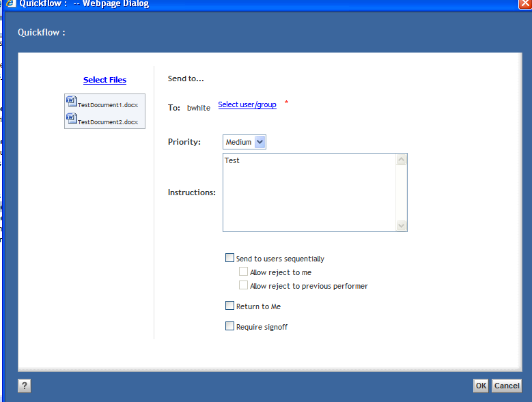
Task: Click the Instructions scrollbar up arrow
Action: (402, 160)
